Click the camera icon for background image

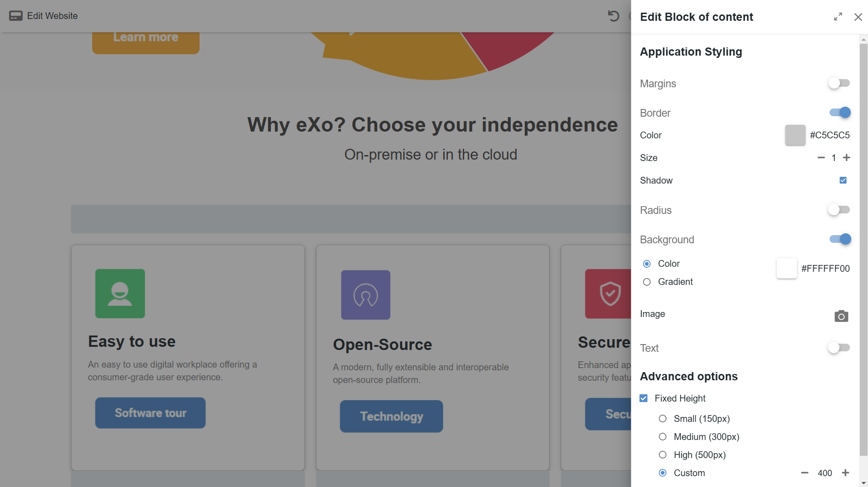[841, 316]
